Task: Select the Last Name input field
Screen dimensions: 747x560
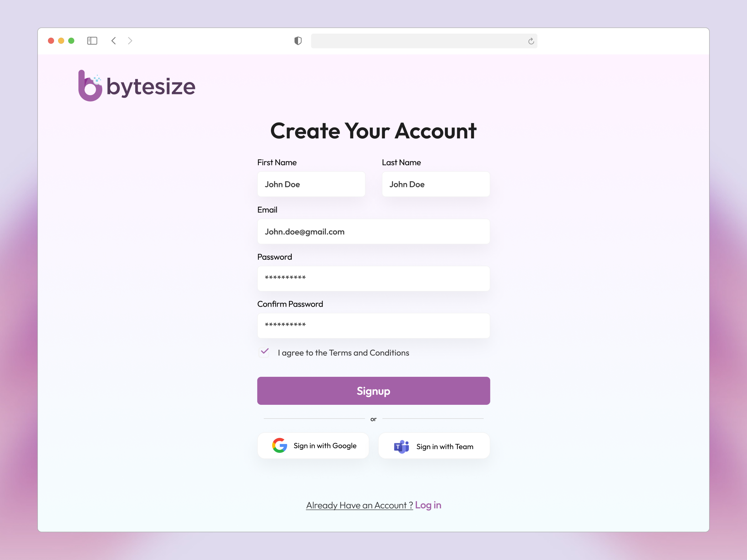Action: [x=435, y=184]
